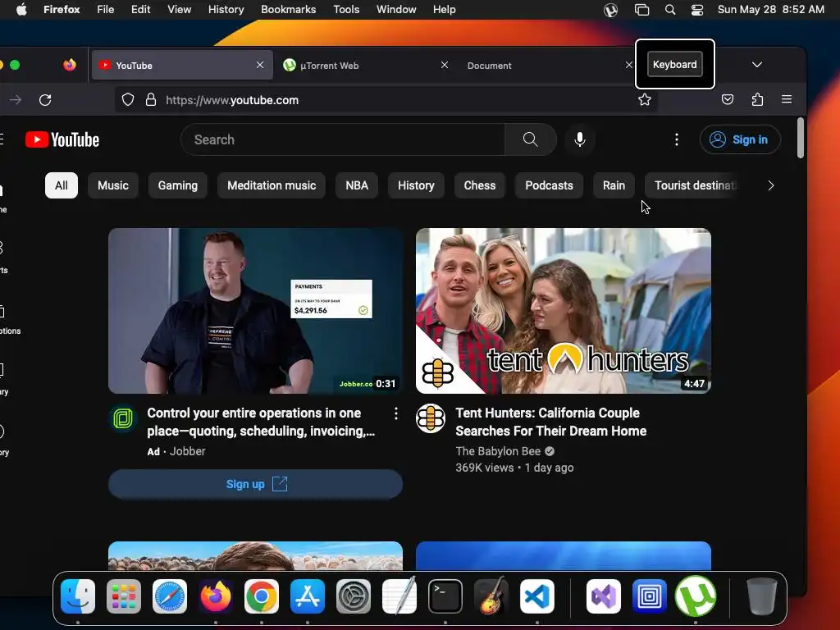Click the Jobber advertiser avatar
Image resolution: width=840 pixels, height=630 pixels.
[x=123, y=418]
